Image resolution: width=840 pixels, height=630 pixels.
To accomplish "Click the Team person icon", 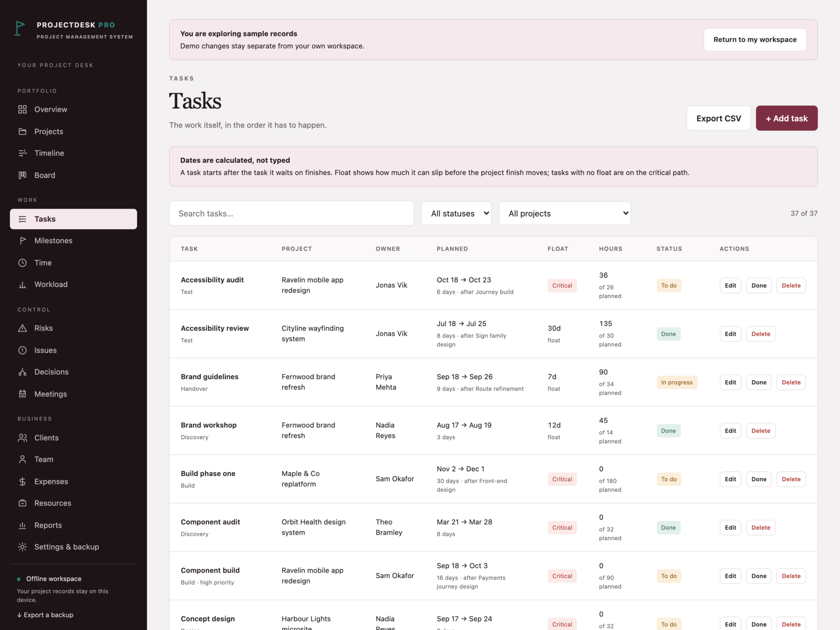I will point(22,459).
